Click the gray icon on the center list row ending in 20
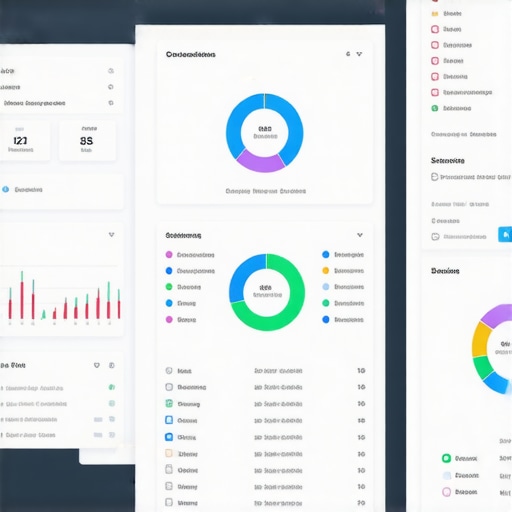 [x=169, y=502]
